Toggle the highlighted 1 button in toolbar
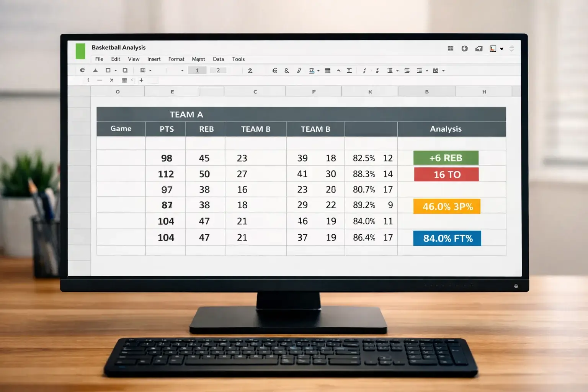This screenshot has height=392, width=588. point(197,70)
